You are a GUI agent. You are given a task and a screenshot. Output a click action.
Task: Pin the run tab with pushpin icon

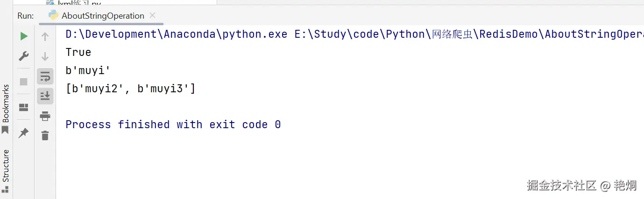point(23,133)
